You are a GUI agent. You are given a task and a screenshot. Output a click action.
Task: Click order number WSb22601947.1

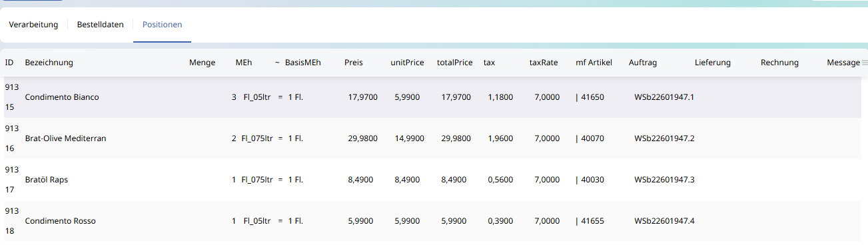[664, 97]
